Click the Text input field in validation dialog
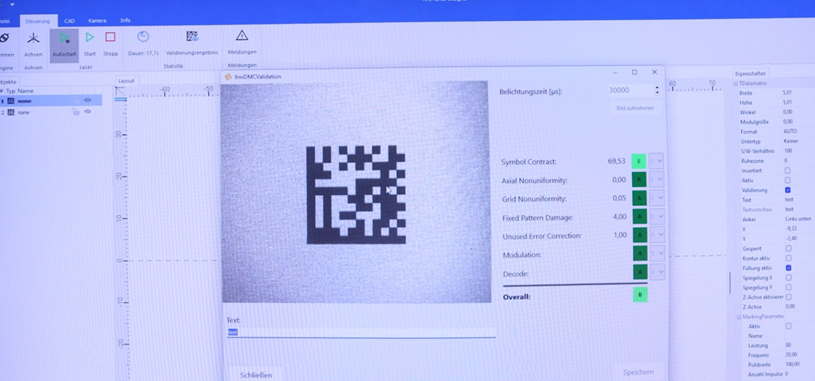This screenshot has width=815, height=381. tap(361, 332)
